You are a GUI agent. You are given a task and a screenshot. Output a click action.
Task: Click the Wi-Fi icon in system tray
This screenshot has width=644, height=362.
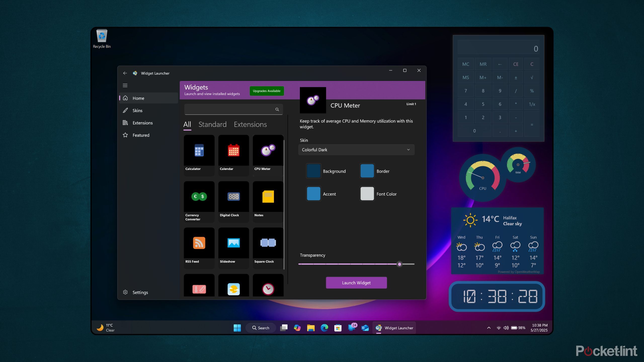[x=498, y=328]
